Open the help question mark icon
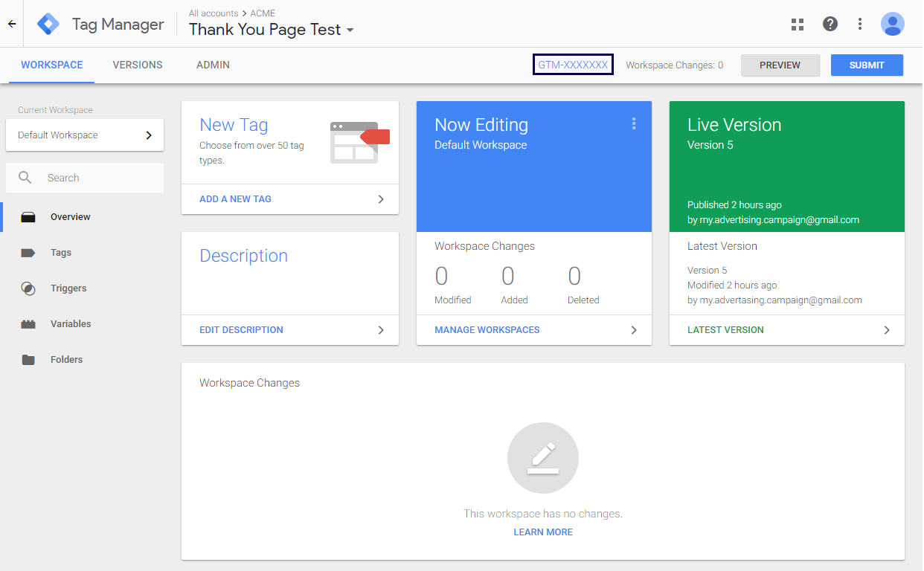The image size is (924, 571). tap(830, 24)
